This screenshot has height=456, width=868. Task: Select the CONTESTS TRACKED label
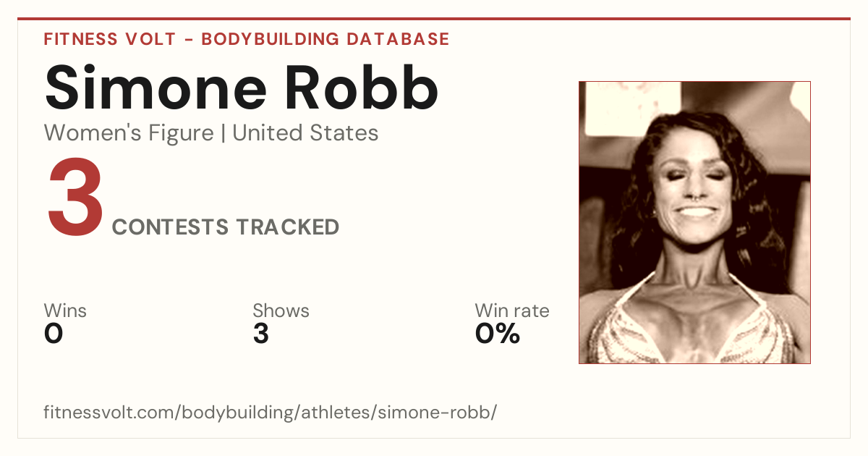click(x=226, y=227)
